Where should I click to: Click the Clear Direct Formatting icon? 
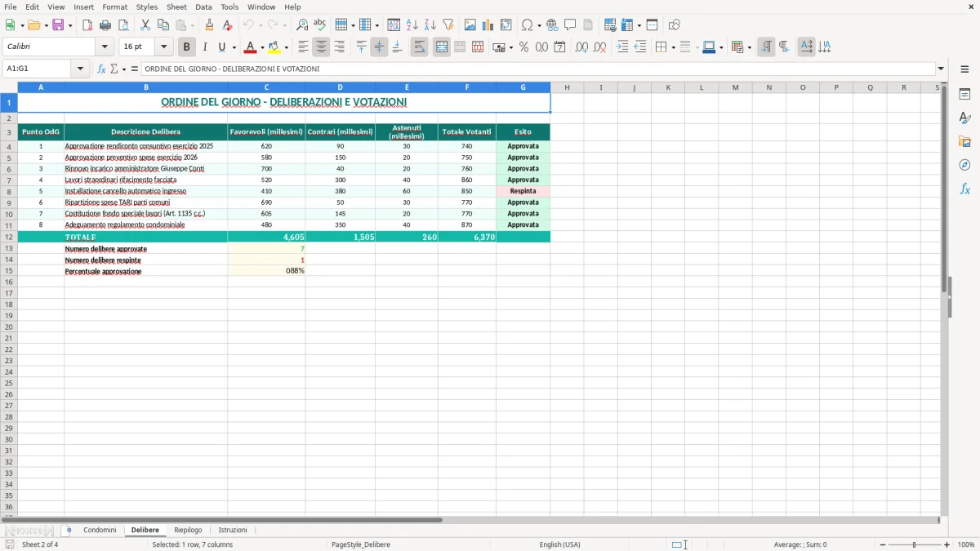227,25
